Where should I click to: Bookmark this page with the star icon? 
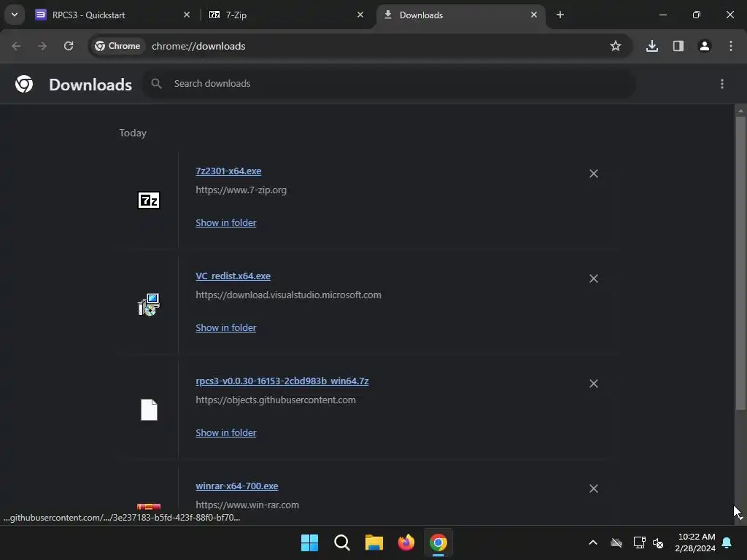(616, 46)
